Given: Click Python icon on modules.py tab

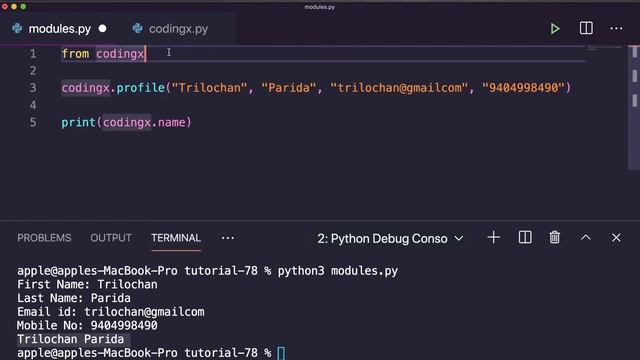Looking at the screenshot, I should pos(17,29).
